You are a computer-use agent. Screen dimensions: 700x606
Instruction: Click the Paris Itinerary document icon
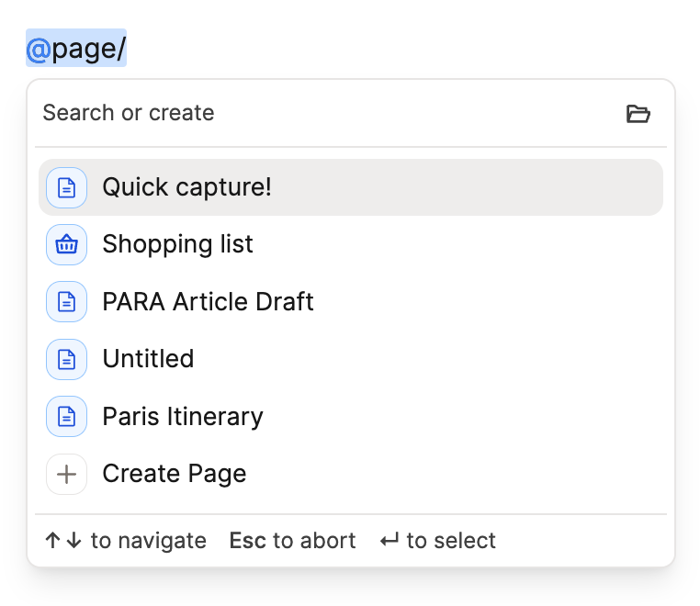coord(66,416)
